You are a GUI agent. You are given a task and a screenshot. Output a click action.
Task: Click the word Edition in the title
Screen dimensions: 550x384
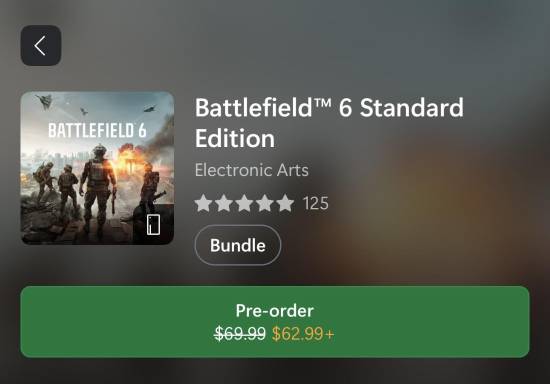[x=235, y=138]
